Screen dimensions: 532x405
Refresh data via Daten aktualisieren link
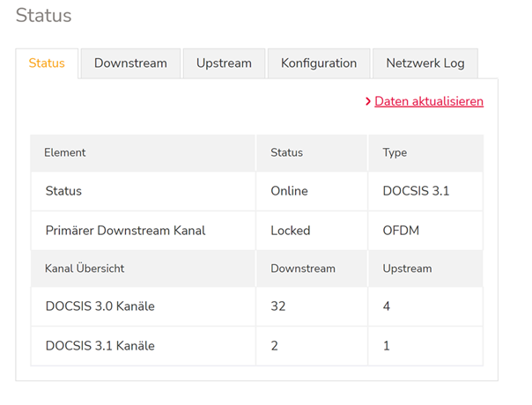(x=429, y=101)
